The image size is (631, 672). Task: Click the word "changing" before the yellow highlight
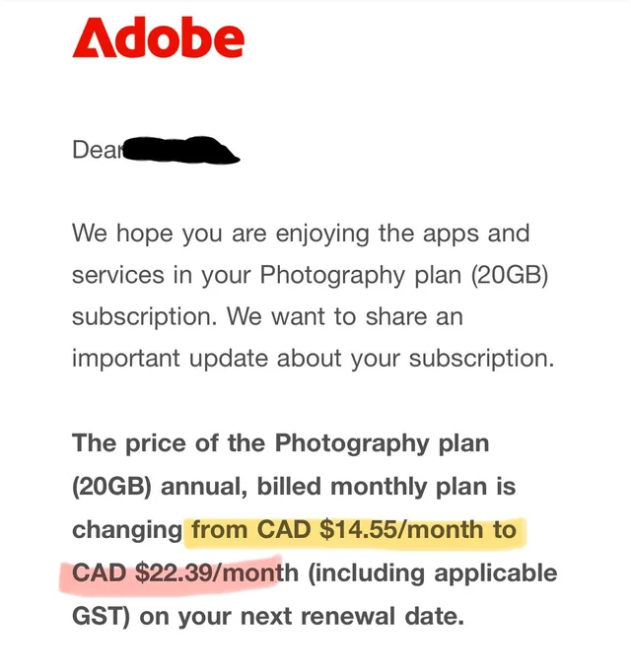pos(127,530)
